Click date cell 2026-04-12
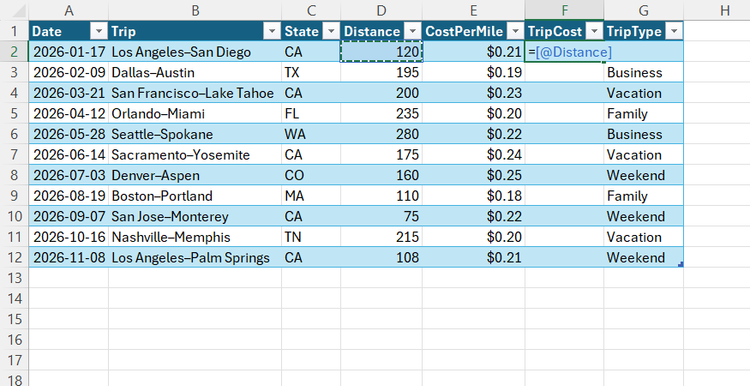Screen dimensions: 750x386 68,113
